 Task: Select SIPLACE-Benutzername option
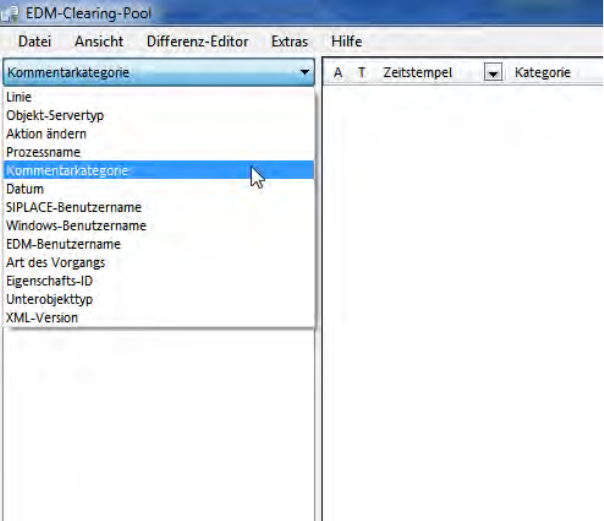pos(159,208)
